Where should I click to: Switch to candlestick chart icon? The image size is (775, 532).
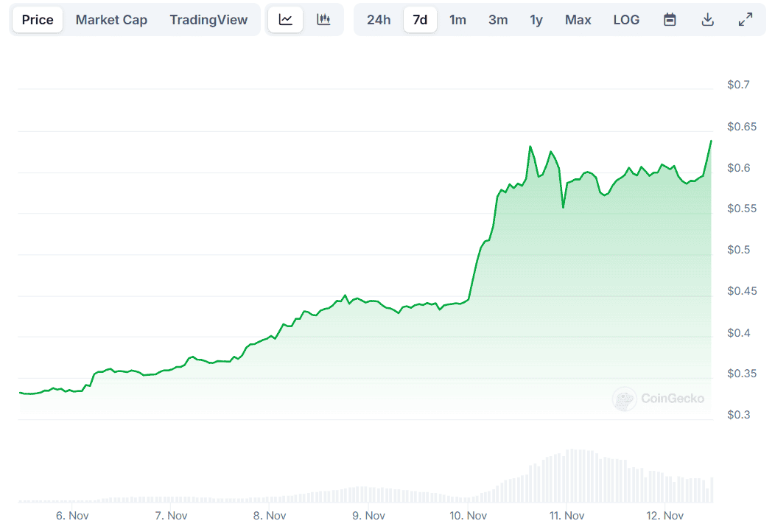(323, 20)
